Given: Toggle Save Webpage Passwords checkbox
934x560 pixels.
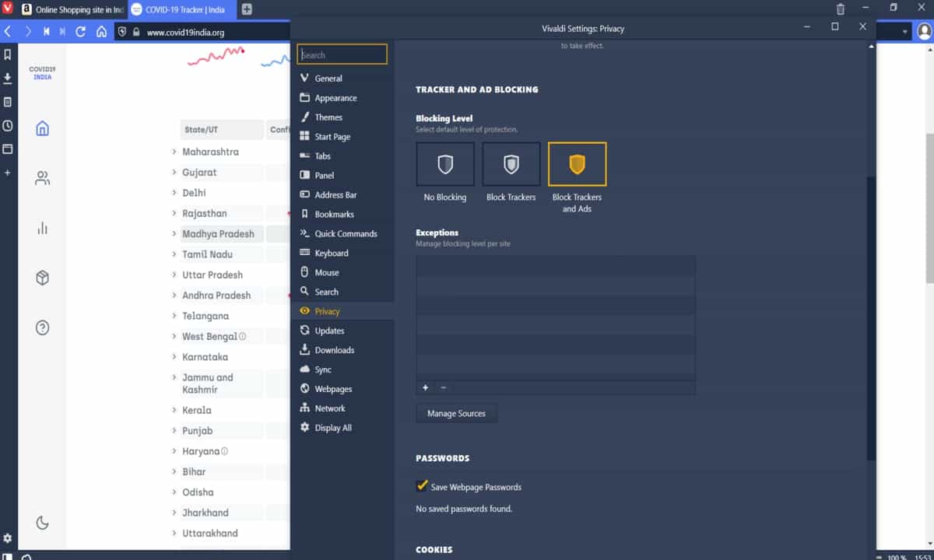Looking at the screenshot, I should (422, 486).
